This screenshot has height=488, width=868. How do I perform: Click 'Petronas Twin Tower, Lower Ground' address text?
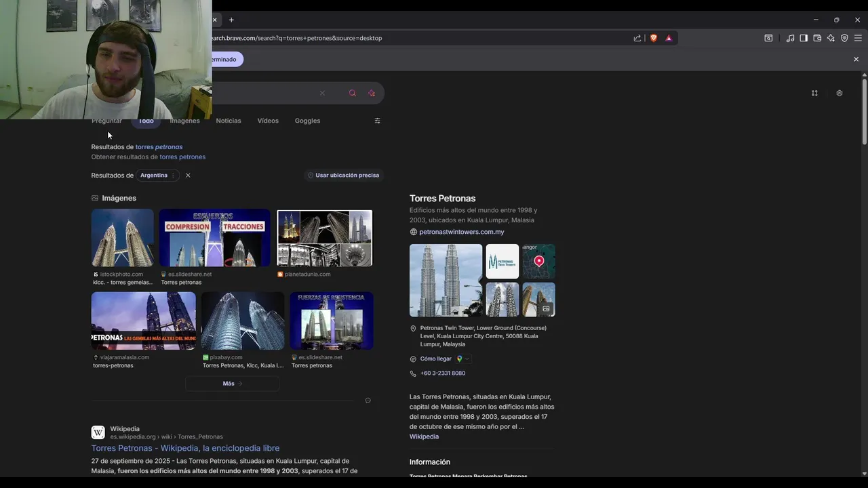[x=484, y=336]
